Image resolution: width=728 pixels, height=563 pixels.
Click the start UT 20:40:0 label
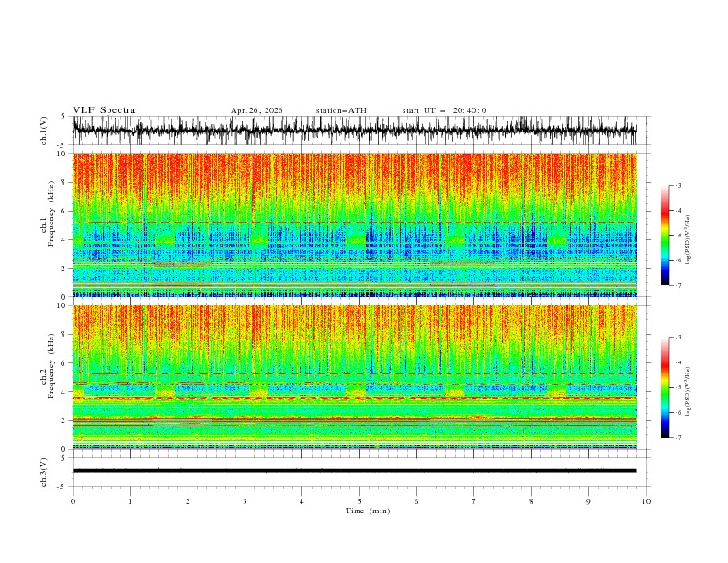pyautogui.click(x=444, y=110)
